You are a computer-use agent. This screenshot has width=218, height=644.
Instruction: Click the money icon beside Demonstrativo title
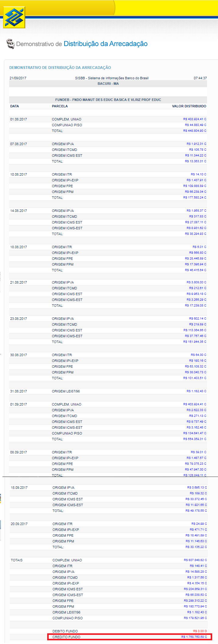click(11, 44)
